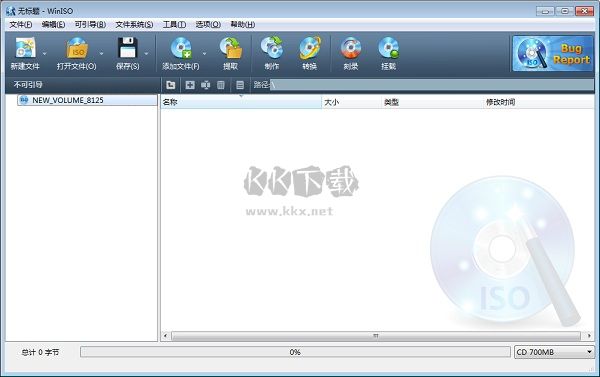Open the 工具(T) menu
Viewport: 600px width, 377px height.
point(174,24)
